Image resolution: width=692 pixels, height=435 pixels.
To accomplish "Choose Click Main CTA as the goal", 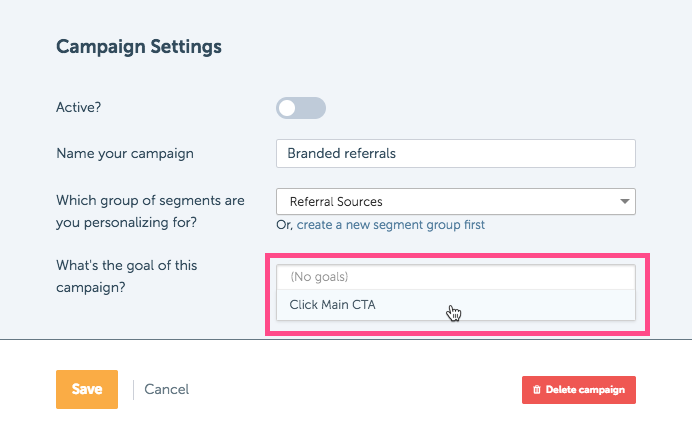I will 456,305.
